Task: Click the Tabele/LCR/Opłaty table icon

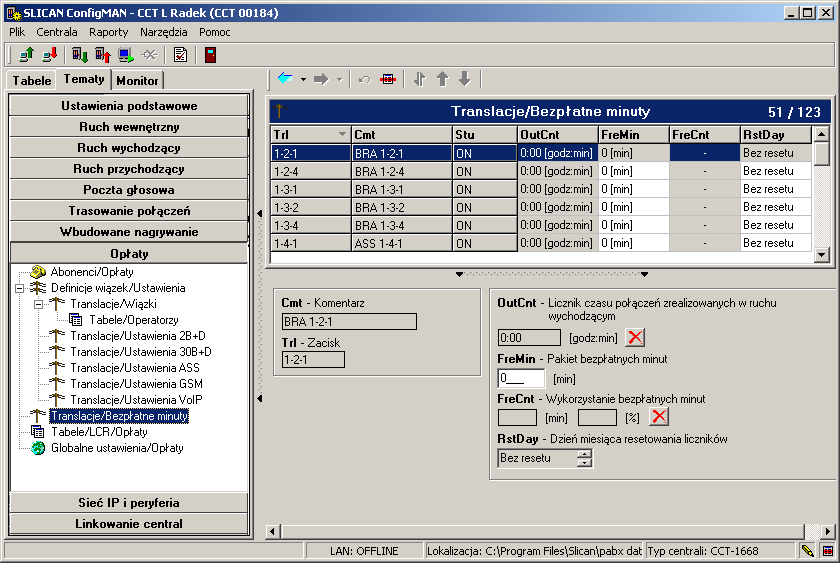Action: (38, 432)
